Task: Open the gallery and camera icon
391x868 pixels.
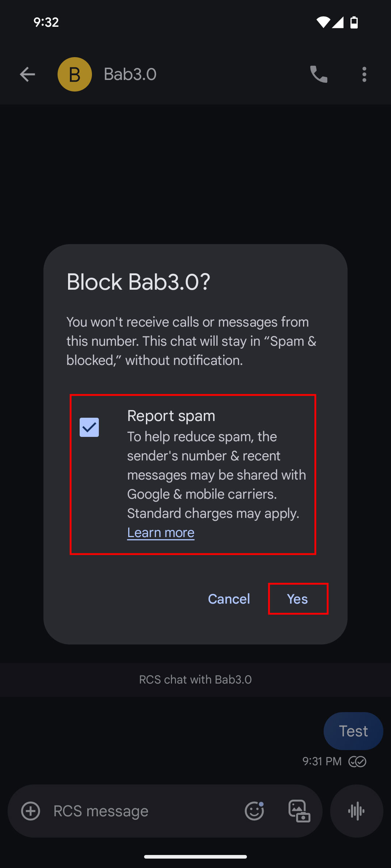Action: pyautogui.click(x=299, y=811)
